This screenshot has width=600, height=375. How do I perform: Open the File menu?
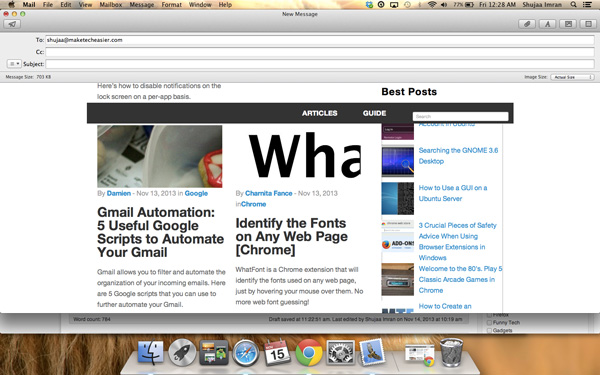point(48,5)
